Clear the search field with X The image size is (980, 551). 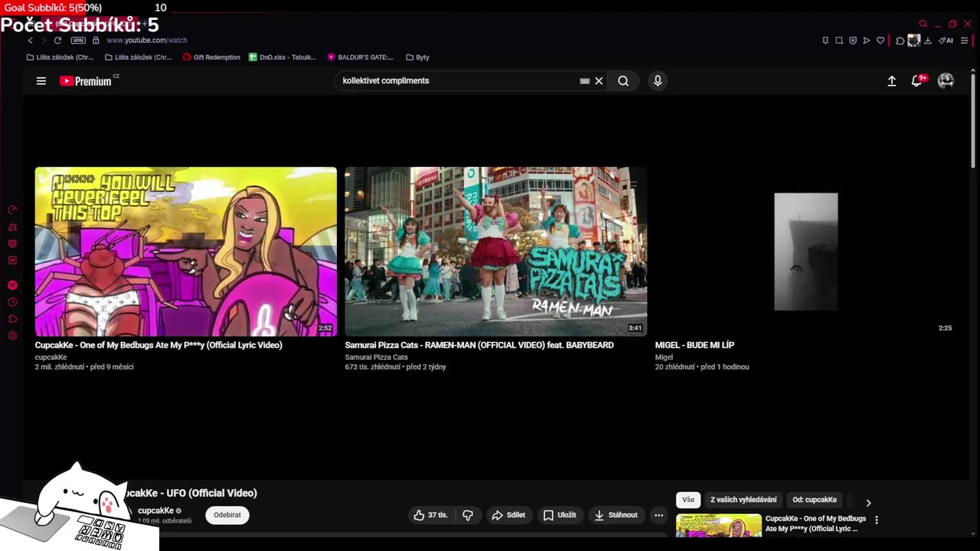pyautogui.click(x=599, y=81)
